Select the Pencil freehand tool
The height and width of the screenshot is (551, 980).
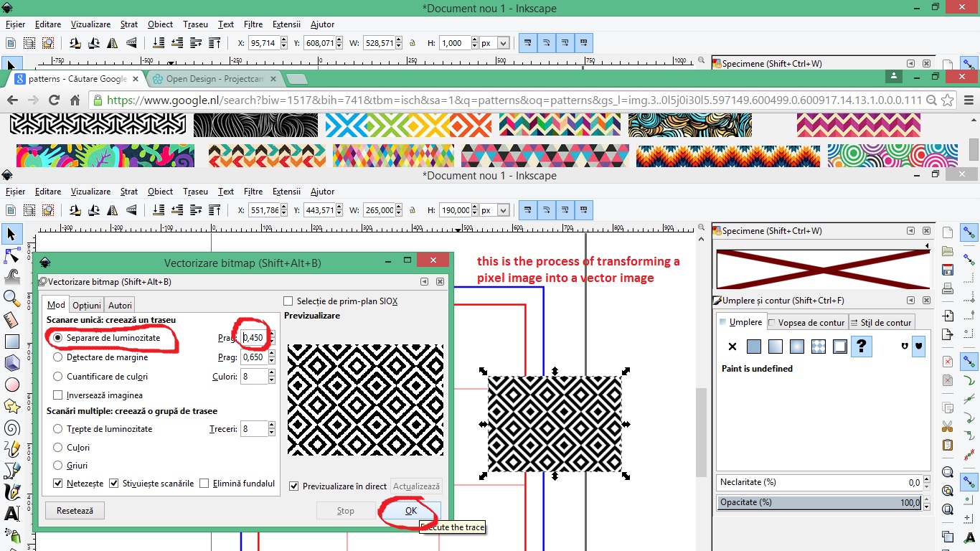click(x=11, y=449)
